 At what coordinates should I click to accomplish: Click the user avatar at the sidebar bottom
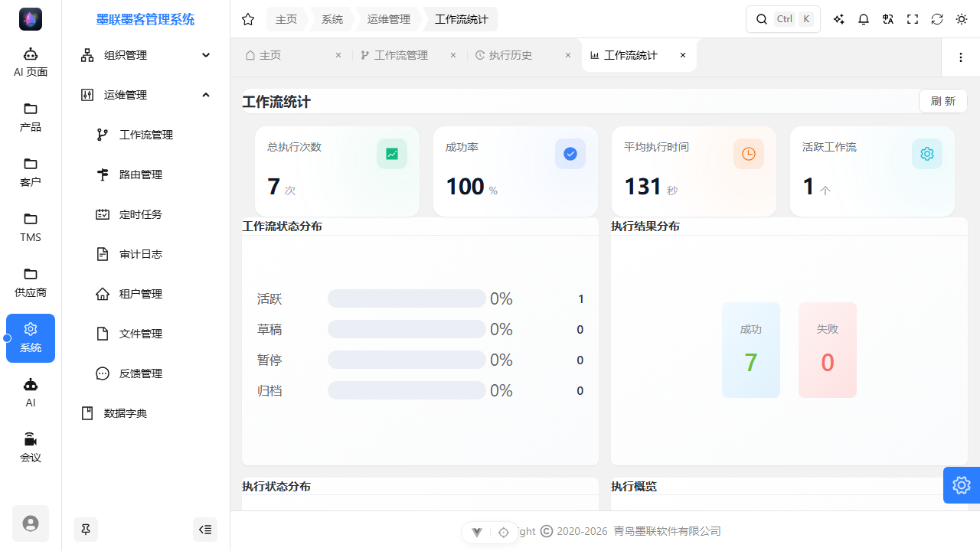pyautogui.click(x=31, y=523)
